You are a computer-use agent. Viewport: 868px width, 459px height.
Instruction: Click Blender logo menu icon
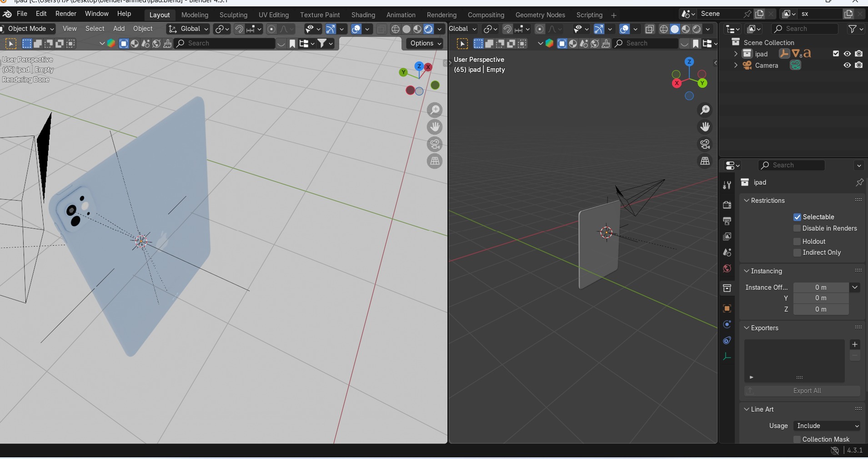[x=7, y=14]
